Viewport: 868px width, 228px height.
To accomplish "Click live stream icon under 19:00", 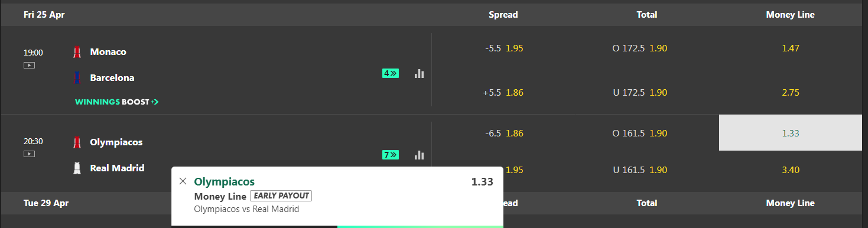I will coord(29,65).
